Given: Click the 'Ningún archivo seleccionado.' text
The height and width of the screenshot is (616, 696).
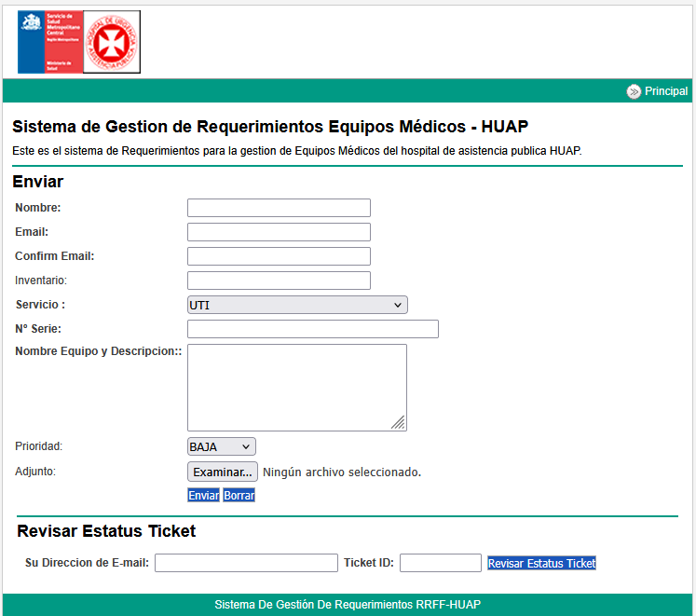Looking at the screenshot, I should [342, 472].
